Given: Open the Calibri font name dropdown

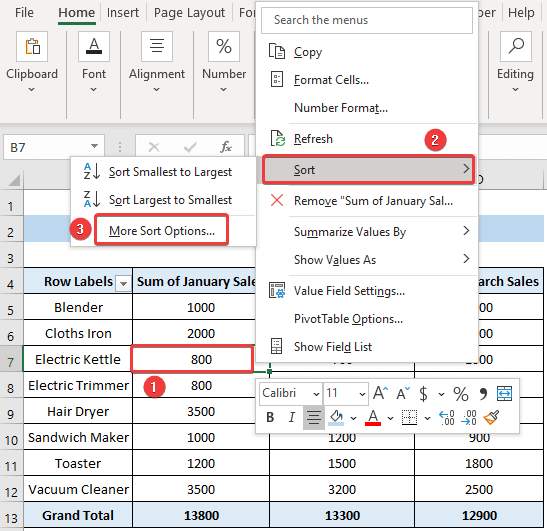Looking at the screenshot, I should [x=316, y=394].
